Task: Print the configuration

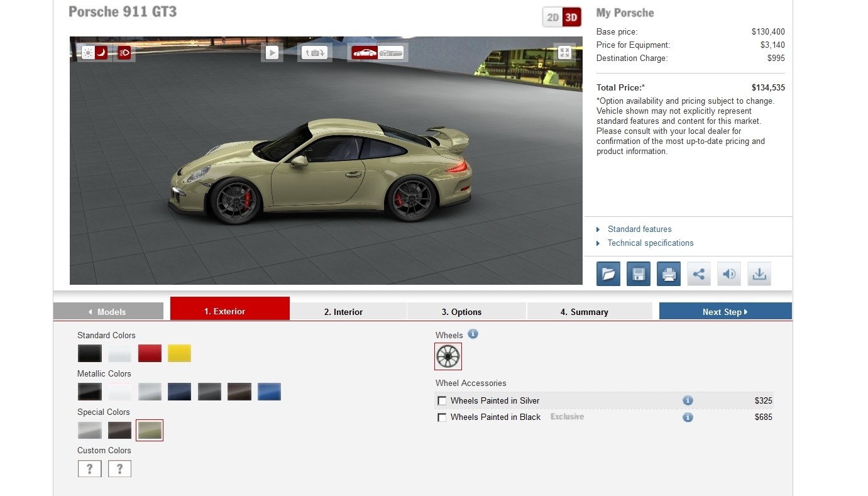Action: [668, 274]
